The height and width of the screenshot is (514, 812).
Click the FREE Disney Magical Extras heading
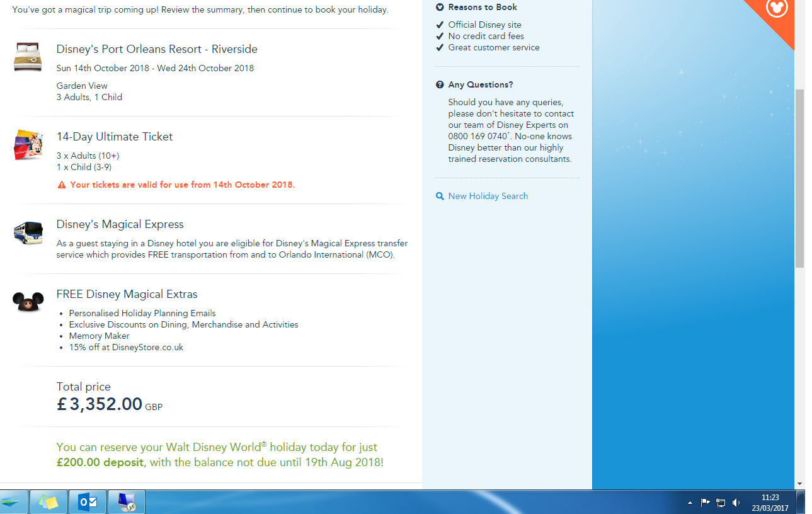(127, 294)
